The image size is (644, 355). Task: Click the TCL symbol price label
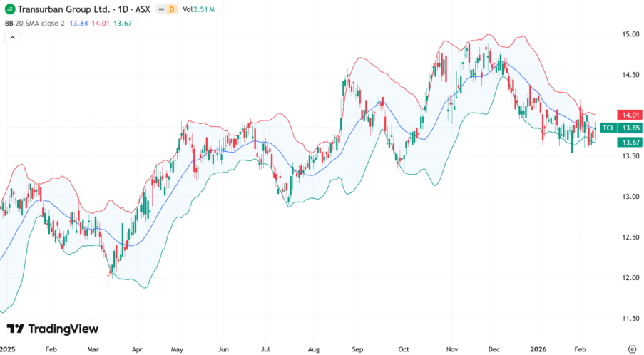pyautogui.click(x=608, y=128)
